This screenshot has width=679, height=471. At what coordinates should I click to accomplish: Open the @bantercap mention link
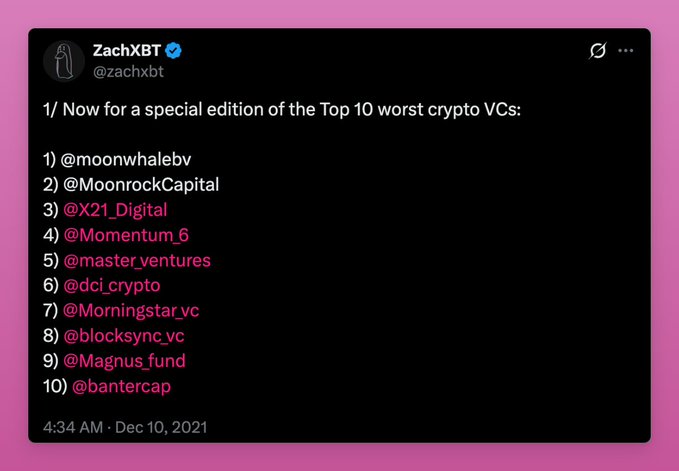[121, 386]
